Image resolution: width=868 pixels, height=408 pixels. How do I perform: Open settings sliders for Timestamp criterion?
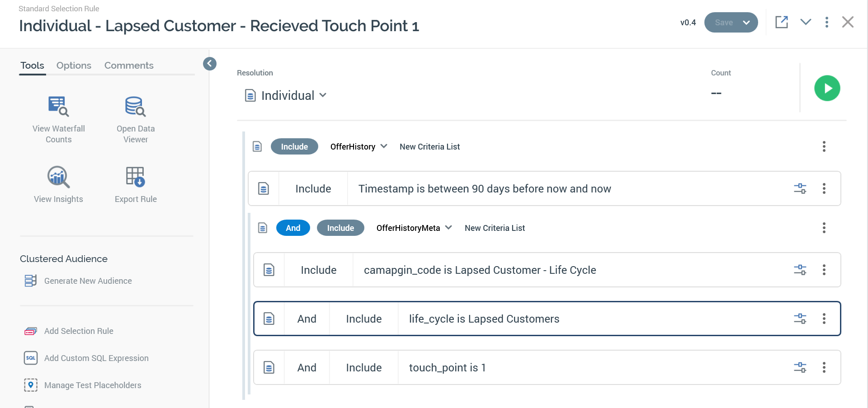pos(800,188)
